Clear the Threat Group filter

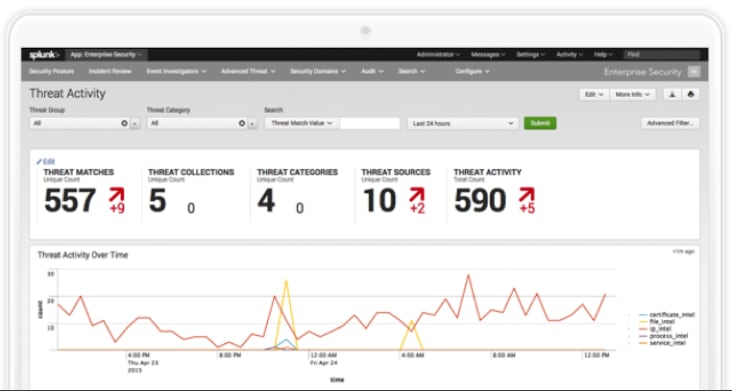(x=124, y=123)
